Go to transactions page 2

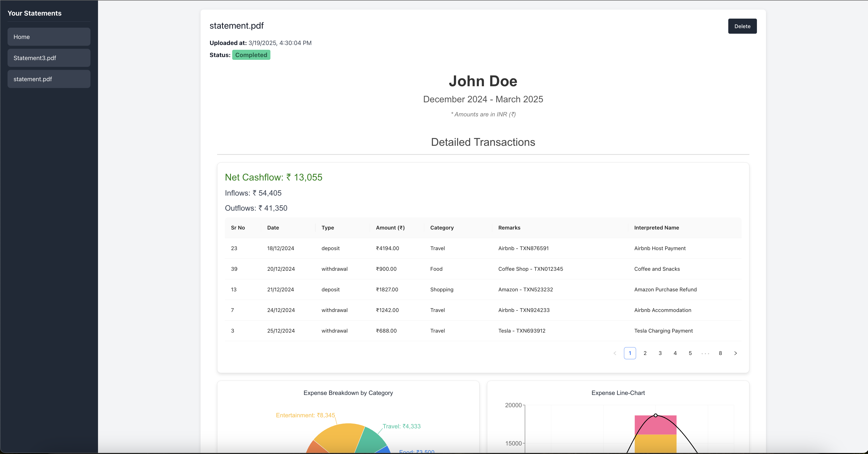[645, 353]
